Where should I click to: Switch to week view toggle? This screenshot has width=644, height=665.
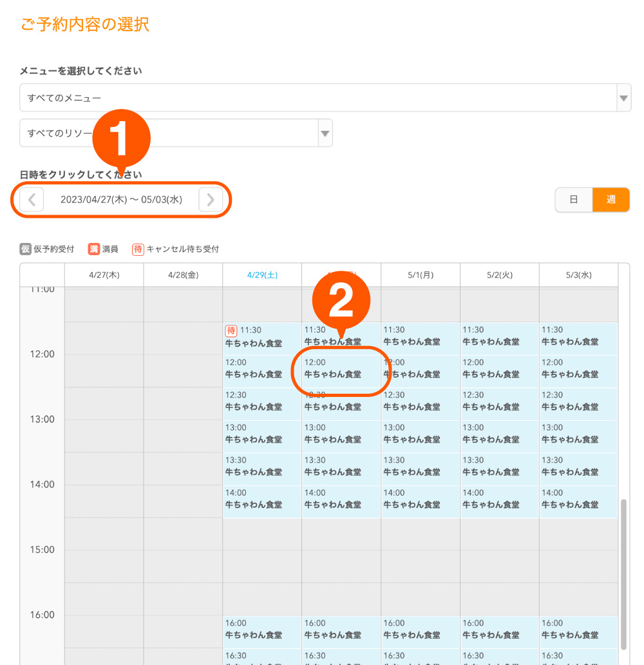coord(611,200)
